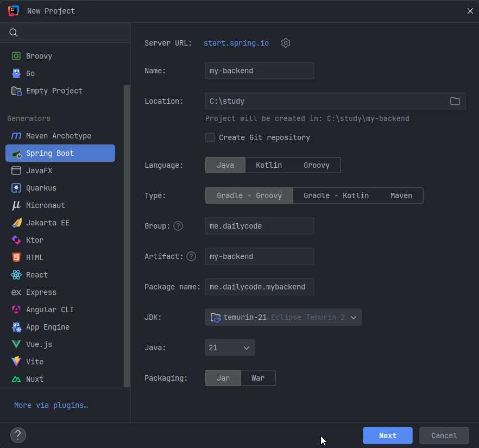Enable Create Git repository checkbox
The width and height of the screenshot is (479, 448).
210,137
